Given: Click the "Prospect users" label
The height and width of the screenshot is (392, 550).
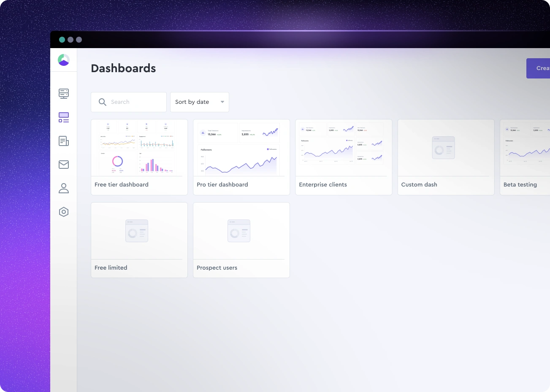Looking at the screenshot, I should 217,268.
